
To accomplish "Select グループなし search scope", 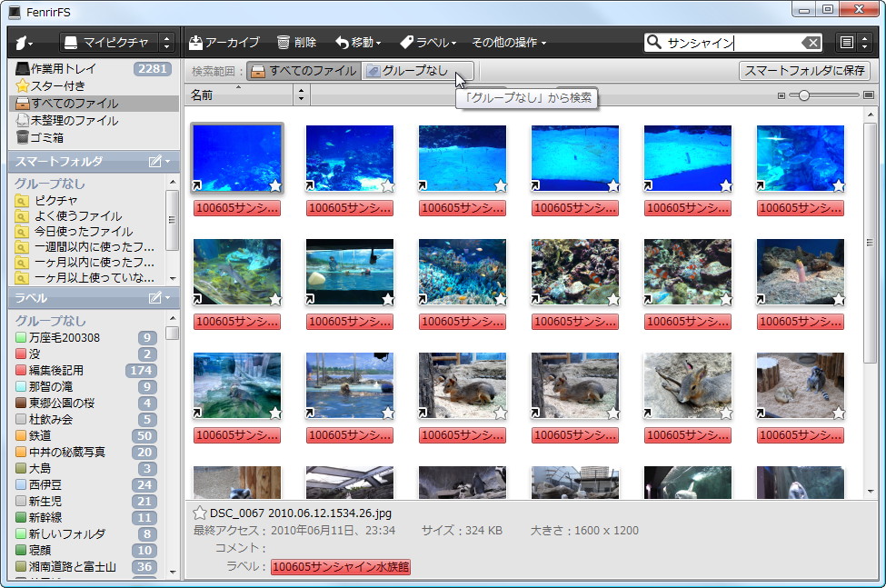I will tap(416, 71).
